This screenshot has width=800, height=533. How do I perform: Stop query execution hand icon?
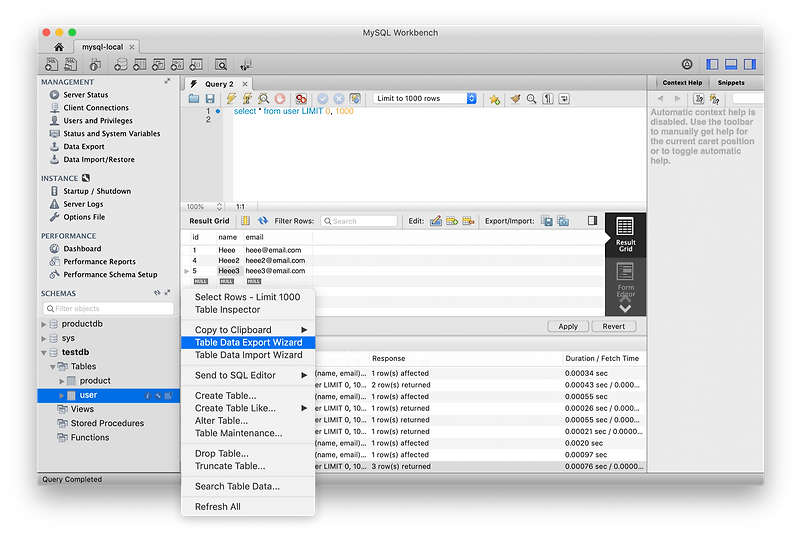[280, 98]
